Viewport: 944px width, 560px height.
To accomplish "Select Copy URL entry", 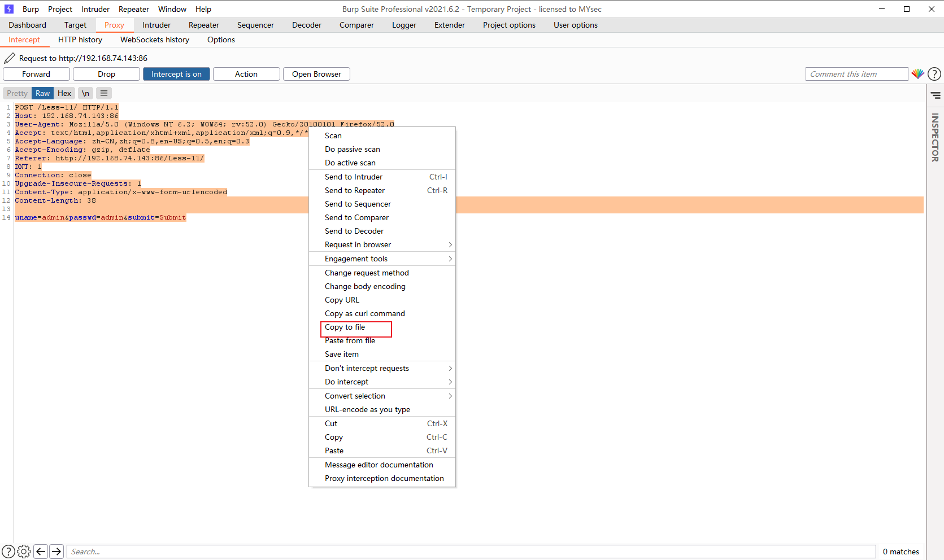I will coord(382,300).
